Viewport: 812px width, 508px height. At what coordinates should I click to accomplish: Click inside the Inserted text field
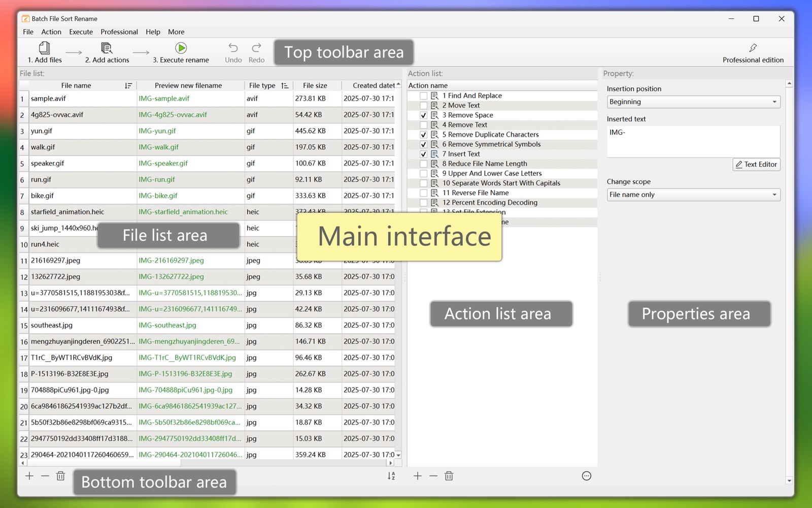tap(693, 142)
